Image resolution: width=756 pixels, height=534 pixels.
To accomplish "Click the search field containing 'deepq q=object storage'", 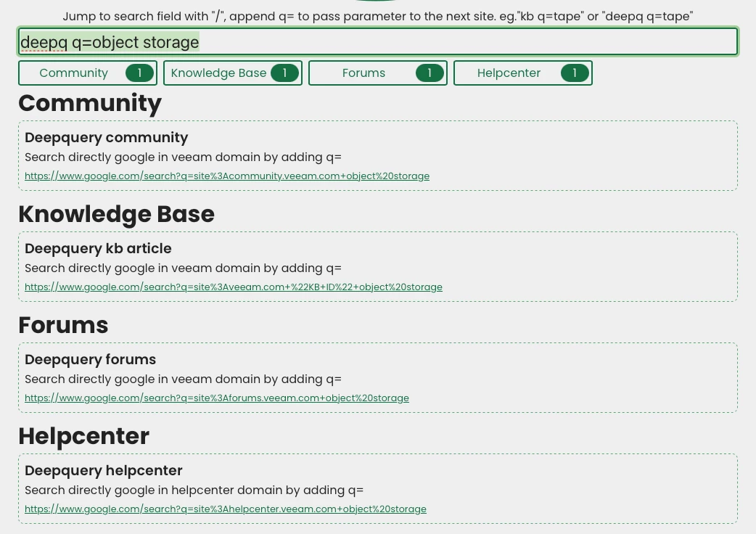I will pyautogui.click(x=378, y=42).
